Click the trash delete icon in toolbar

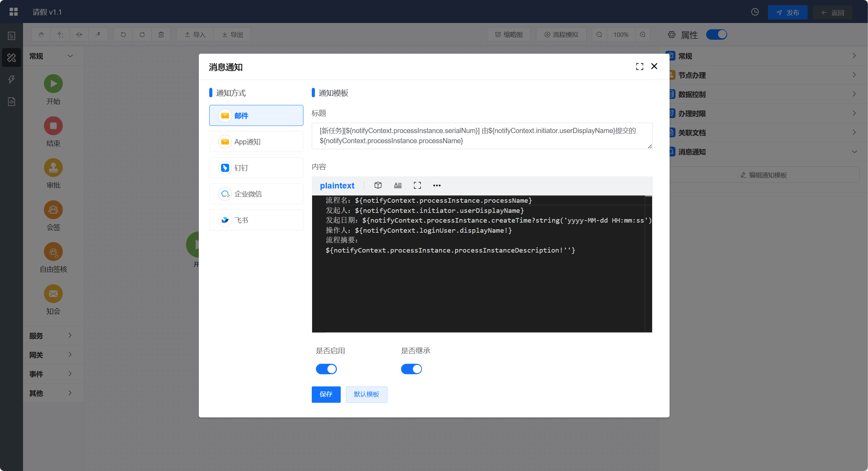tap(161, 34)
